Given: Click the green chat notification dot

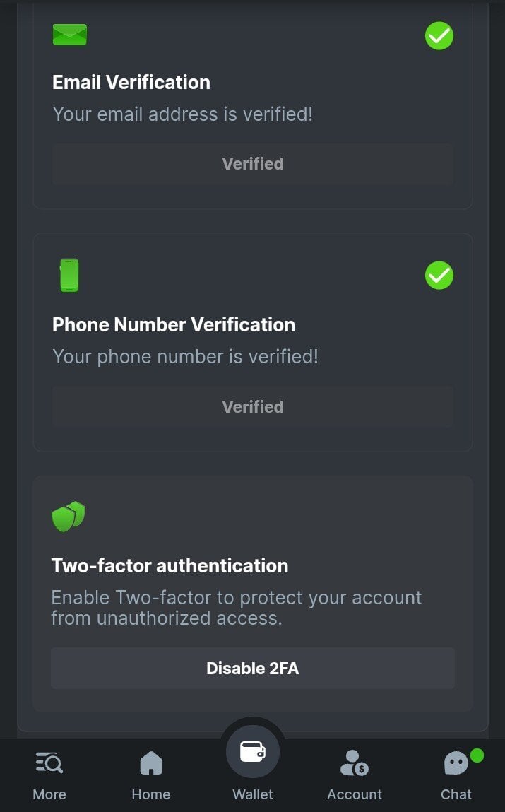Looking at the screenshot, I should click(477, 755).
